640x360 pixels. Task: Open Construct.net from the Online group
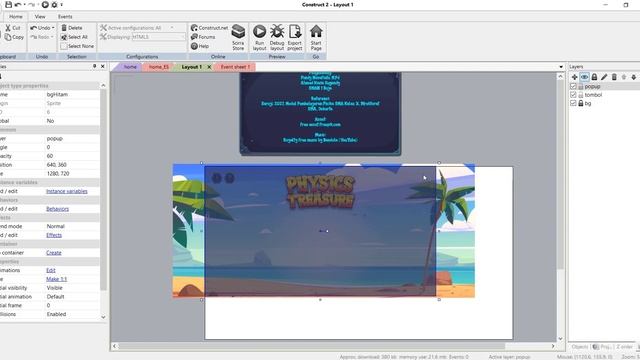[209, 28]
